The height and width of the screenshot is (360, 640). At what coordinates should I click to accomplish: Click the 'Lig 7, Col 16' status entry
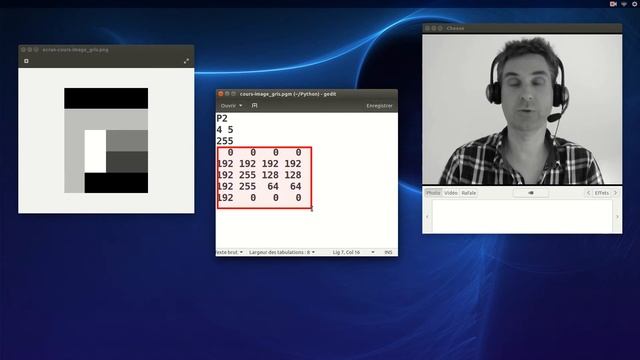point(346,252)
